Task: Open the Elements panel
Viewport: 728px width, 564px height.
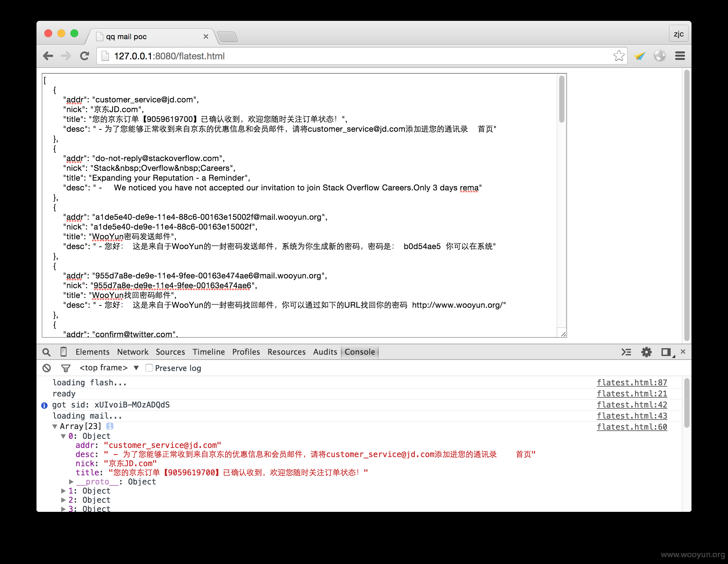Action: click(92, 352)
